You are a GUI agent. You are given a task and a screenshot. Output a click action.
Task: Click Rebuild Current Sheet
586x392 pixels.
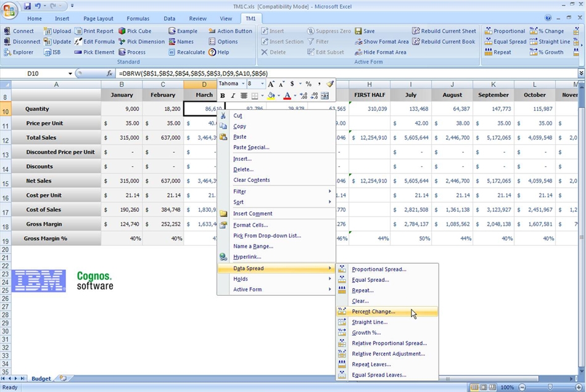tap(444, 31)
